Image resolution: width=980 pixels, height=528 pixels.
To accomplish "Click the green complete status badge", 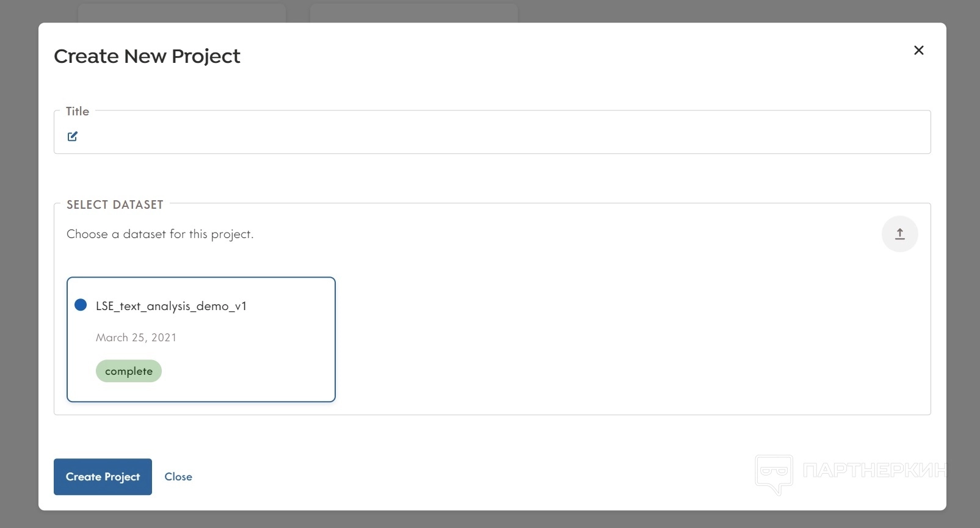I will click(129, 371).
